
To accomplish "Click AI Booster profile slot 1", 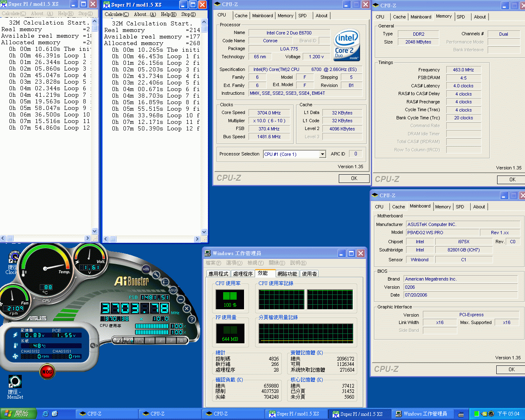I will pos(150,340).
